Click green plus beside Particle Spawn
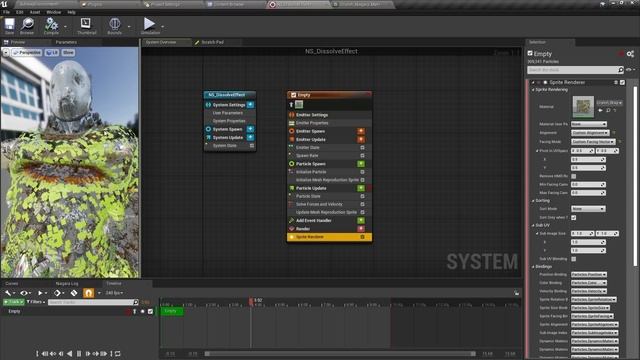 tap(361, 164)
